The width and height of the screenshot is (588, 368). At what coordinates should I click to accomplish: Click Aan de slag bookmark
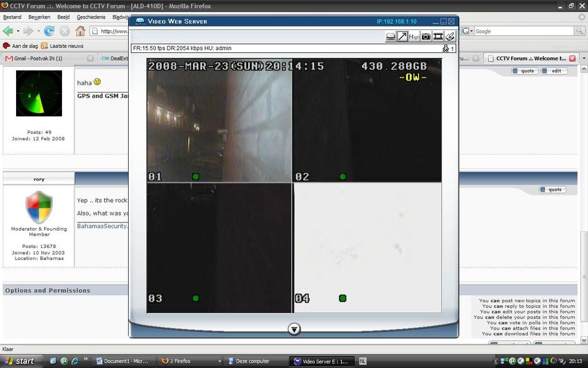(21, 46)
